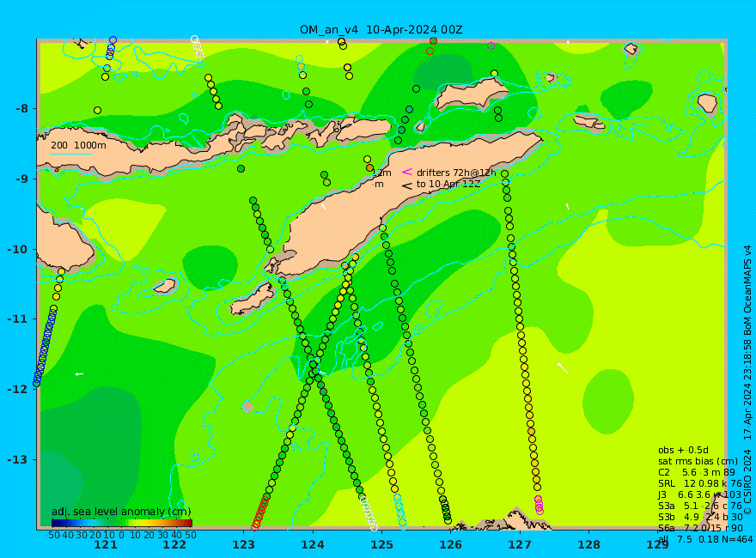This screenshot has height=558, width=756.
Task: Click the vertical '© CSIRO 2024' copyright text
Action: click(x=747, y=482)
